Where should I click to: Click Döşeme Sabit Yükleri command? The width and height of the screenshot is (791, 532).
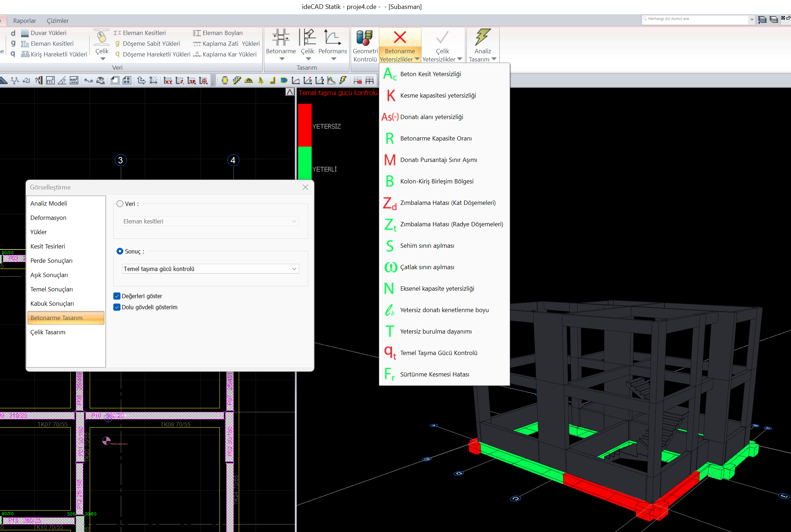tap(151, 44)
